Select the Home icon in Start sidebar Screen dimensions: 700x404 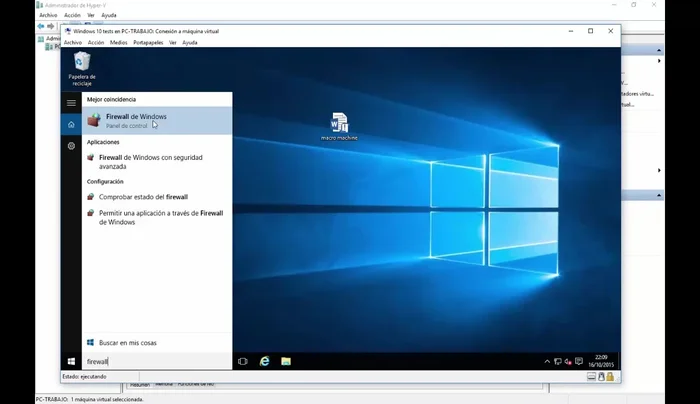coord(71,125)
